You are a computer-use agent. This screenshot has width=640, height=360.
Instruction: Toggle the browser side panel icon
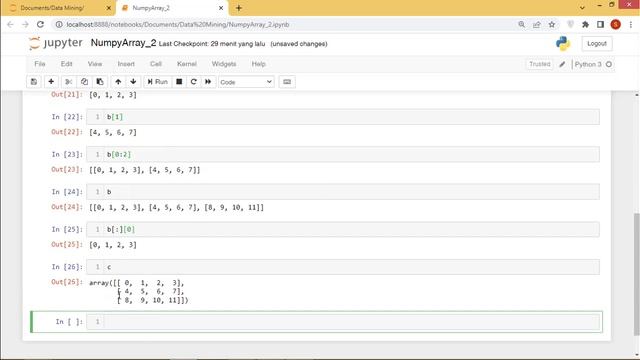pyautogui.click(x=600, y=24)
